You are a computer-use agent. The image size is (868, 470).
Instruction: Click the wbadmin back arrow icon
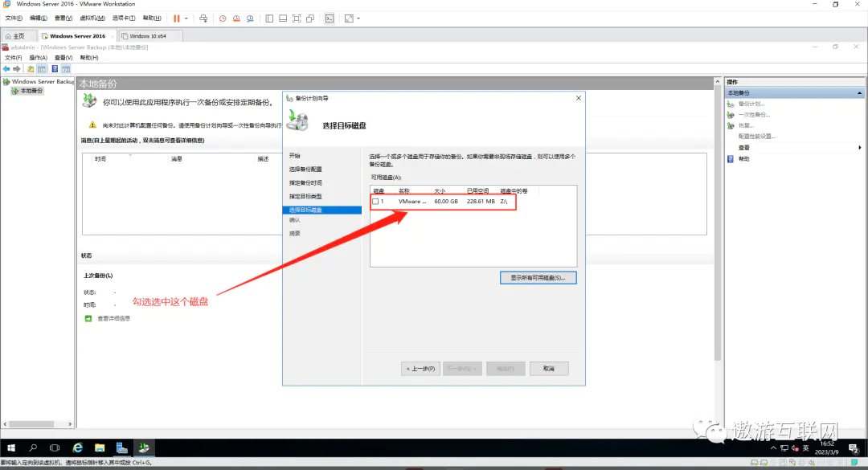(6, 69)
